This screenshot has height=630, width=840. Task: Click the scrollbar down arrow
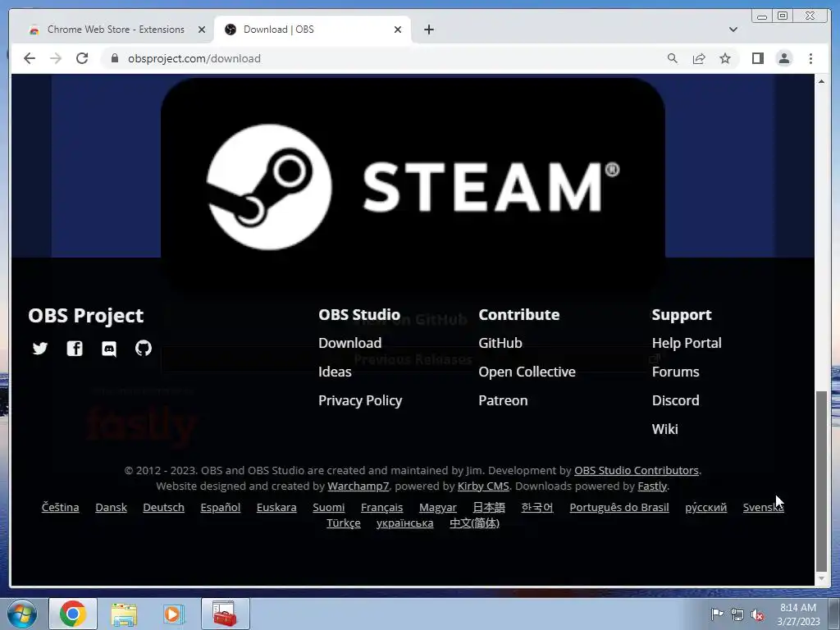click(820, 579)
